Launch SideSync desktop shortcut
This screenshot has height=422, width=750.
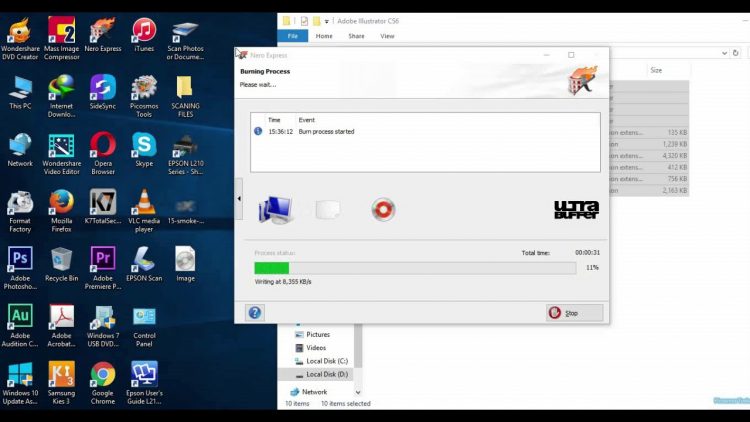click(x=103, y=93)
